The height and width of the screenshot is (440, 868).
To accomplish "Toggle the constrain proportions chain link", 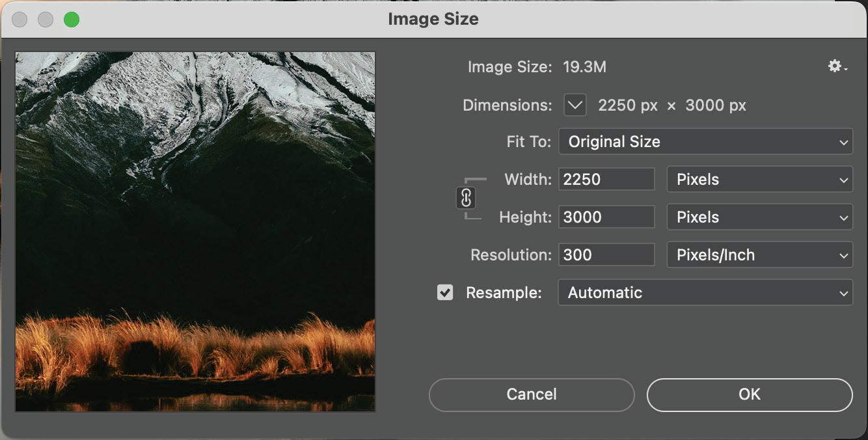I will pyautogui.click(x=466, y=198).
